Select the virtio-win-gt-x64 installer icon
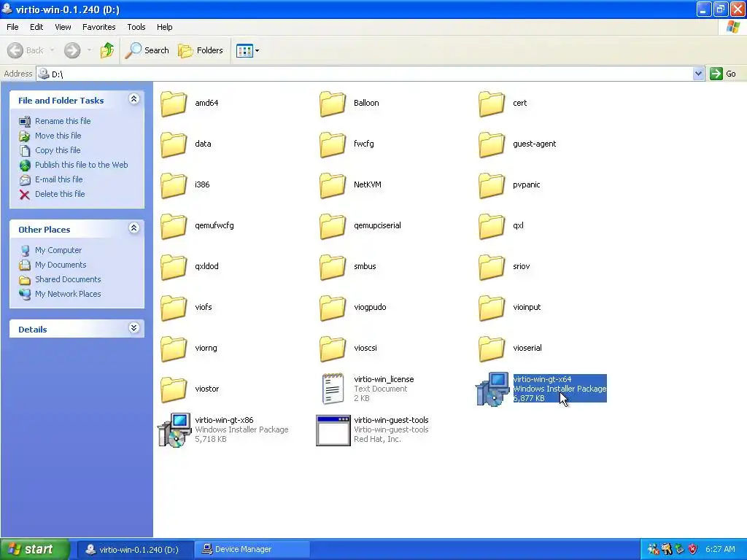Image resolution: width=747 pixels, height=560 pixels. click(492, 389)
